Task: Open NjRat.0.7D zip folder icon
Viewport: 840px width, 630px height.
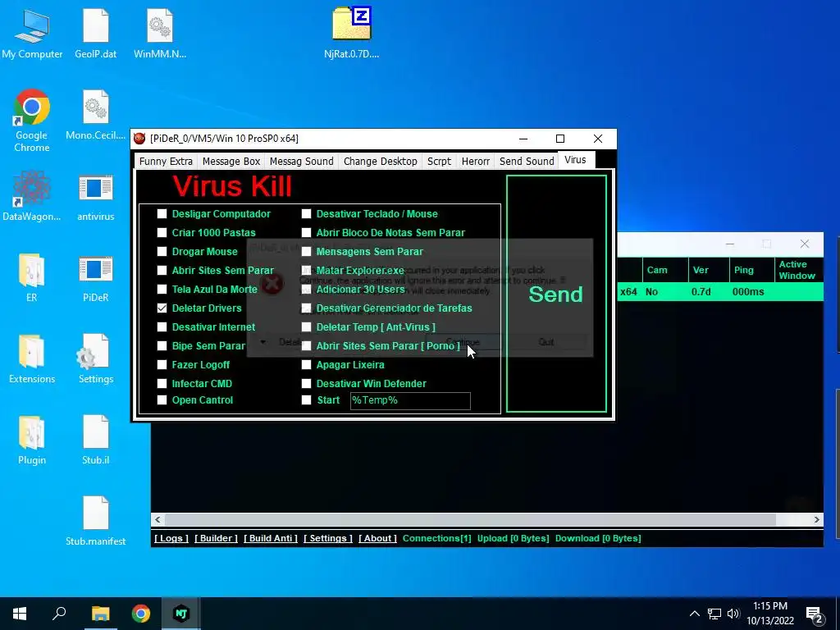Action: coord(351,33)
